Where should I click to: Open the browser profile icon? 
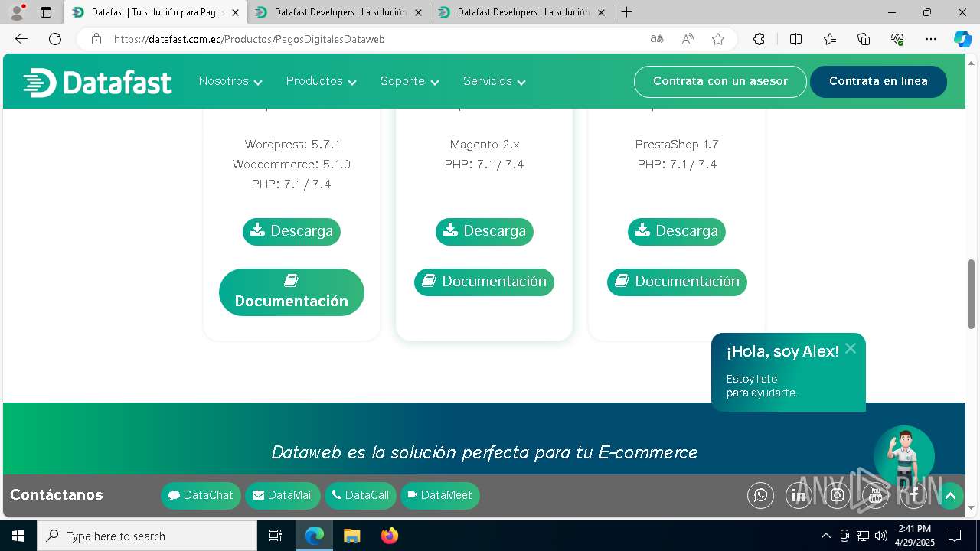17,12
